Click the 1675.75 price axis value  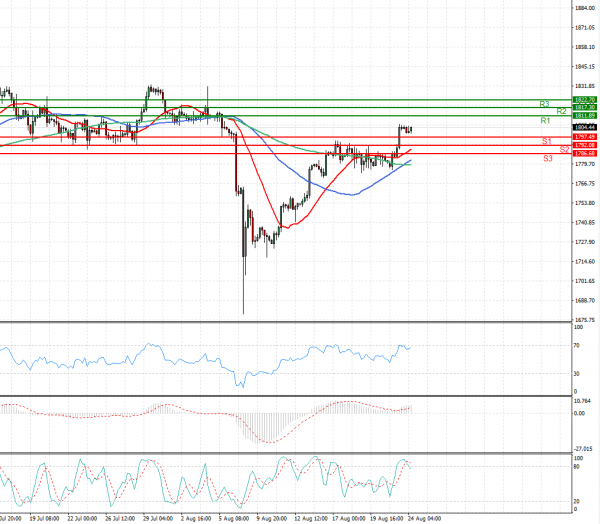pyautogui.click(x=585, y=320)
